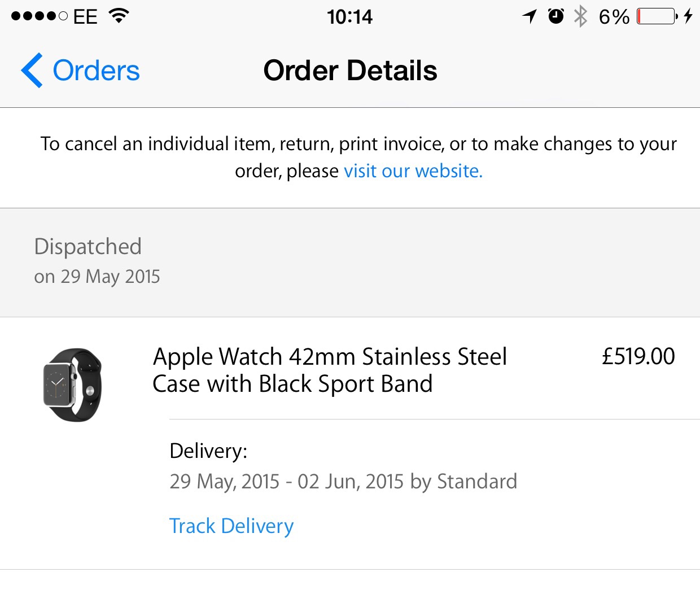The image size is (700, 590).
Task: Tap Track Delivery link
Action: pos(231,526)
